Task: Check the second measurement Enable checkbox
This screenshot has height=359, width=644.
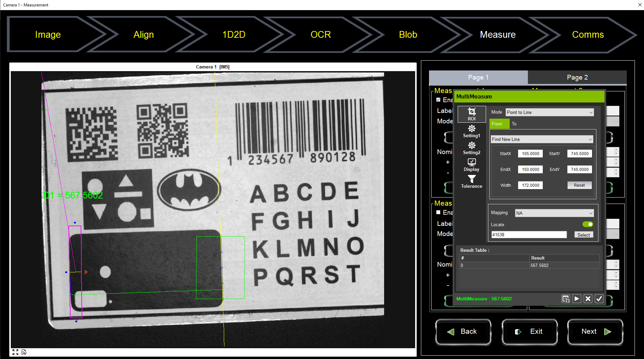Action: [x=438, y=212]
